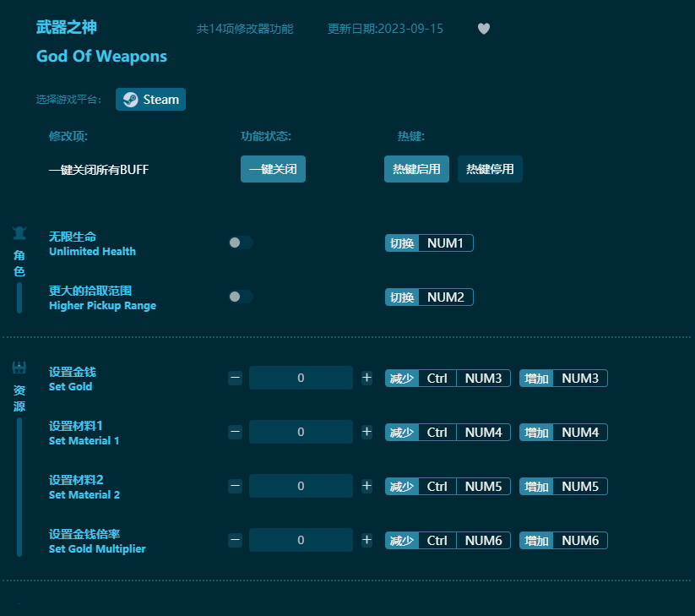Click the plus icon beside Set Gold
Image resolution: width=695 pixels, height=616 pixels.
(x=367, y=378)
